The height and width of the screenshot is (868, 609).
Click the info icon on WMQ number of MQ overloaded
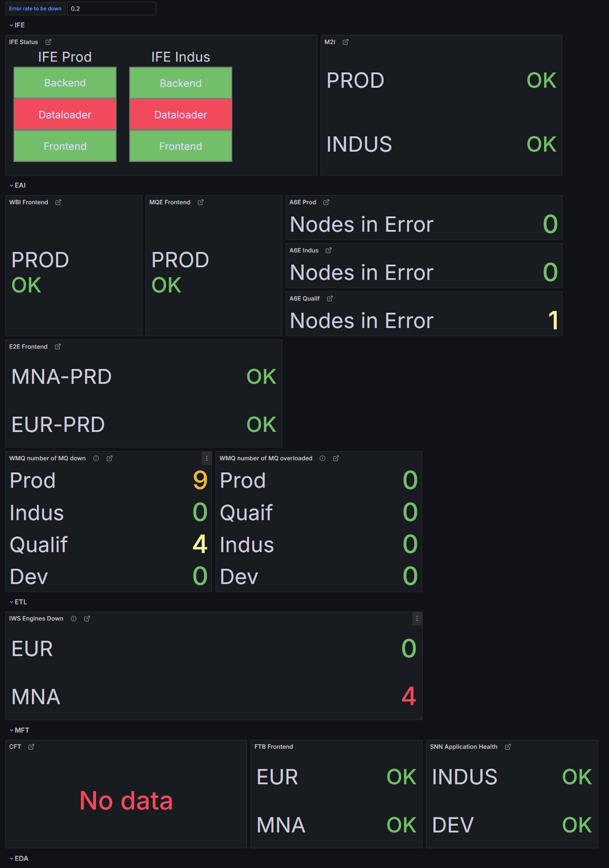pyautogui.click(x=322, y=459)
